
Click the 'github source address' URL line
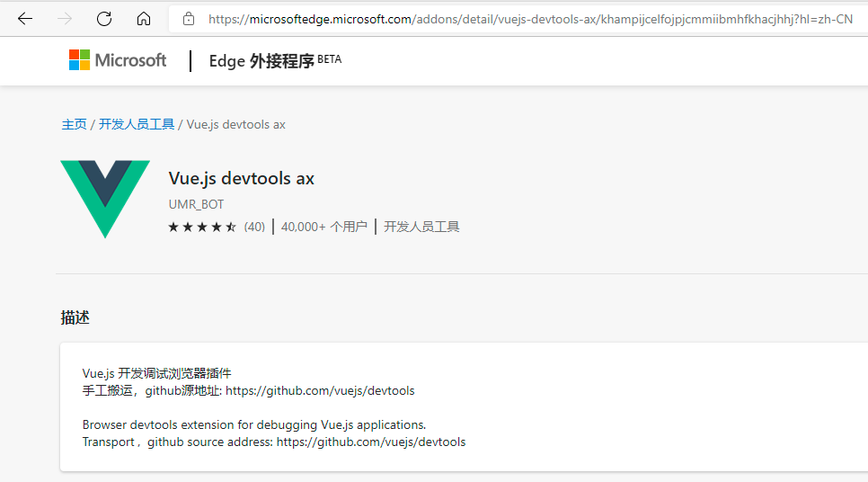coord(274,442)
